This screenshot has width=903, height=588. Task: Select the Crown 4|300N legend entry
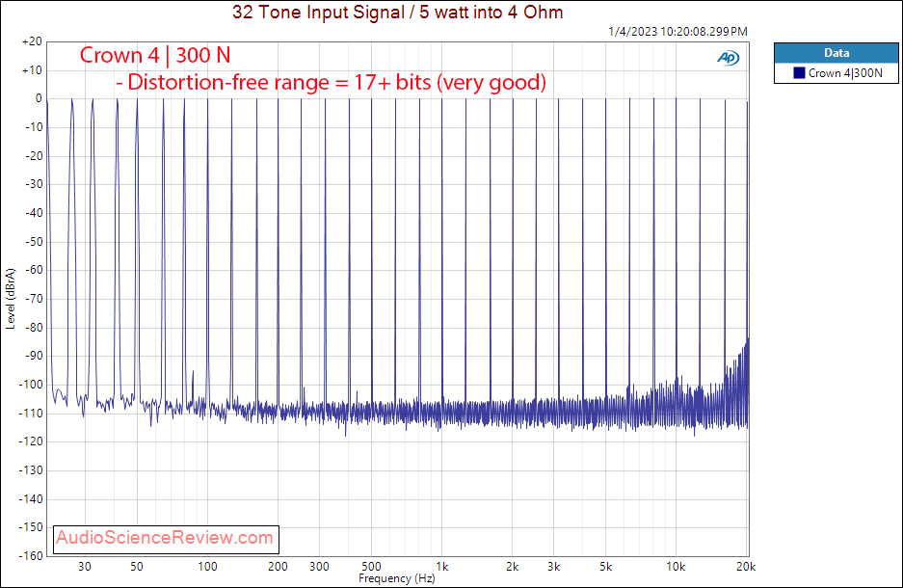837,73
